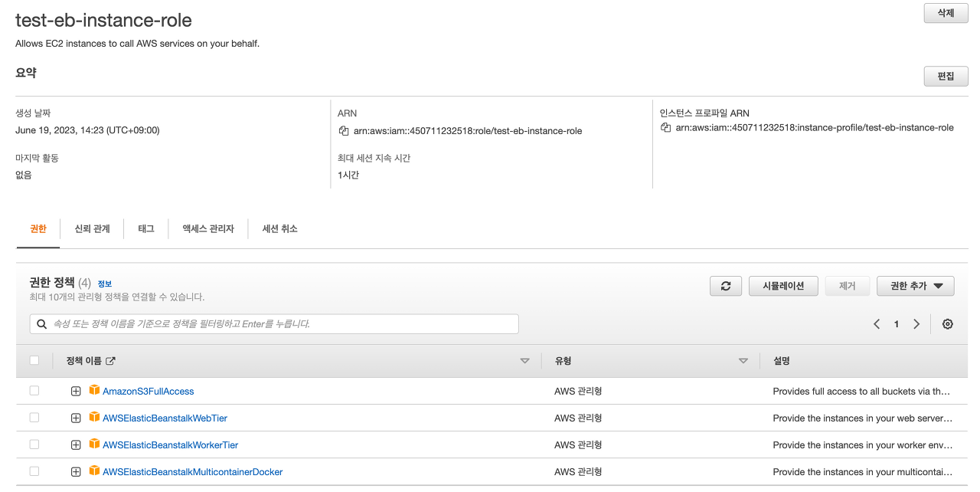Expand the AWSElasticBeanstalkMulticontainerDocker policy row

tap(76, 471)
